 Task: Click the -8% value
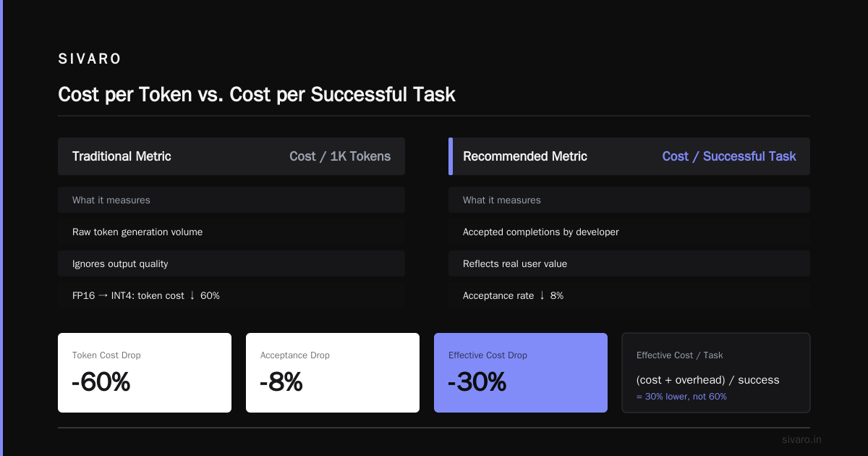coord(281,381)
